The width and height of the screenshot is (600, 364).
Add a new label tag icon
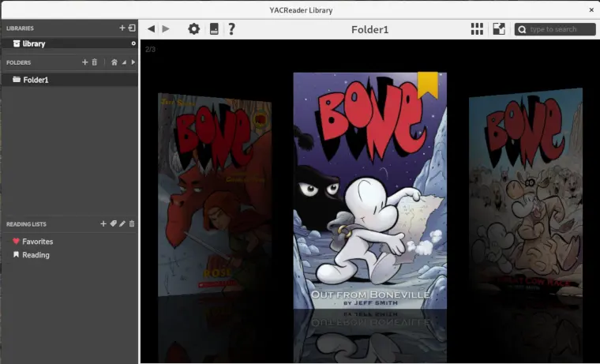coord(113,223)
